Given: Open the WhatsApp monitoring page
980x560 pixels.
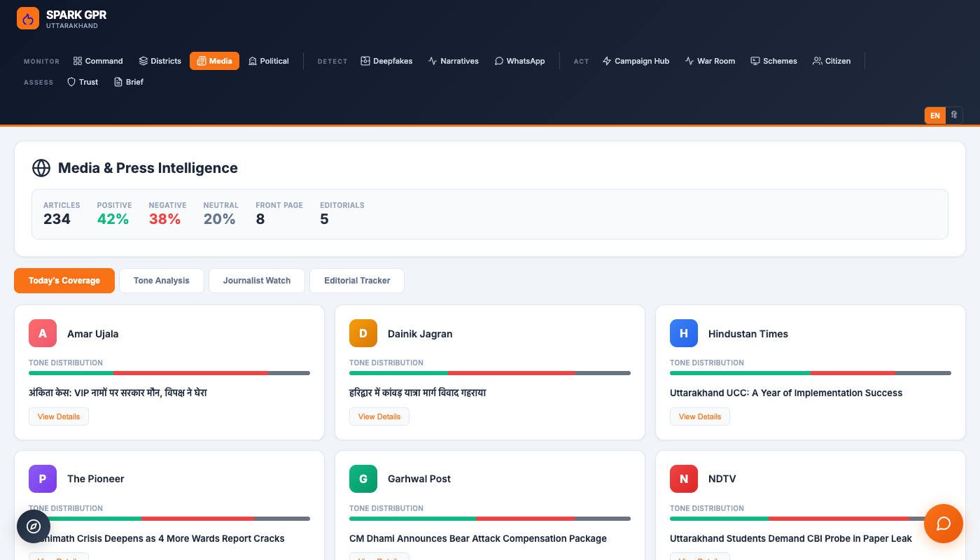Looking at the screenshot, I should pyautogui.click(x=519, y=61).
